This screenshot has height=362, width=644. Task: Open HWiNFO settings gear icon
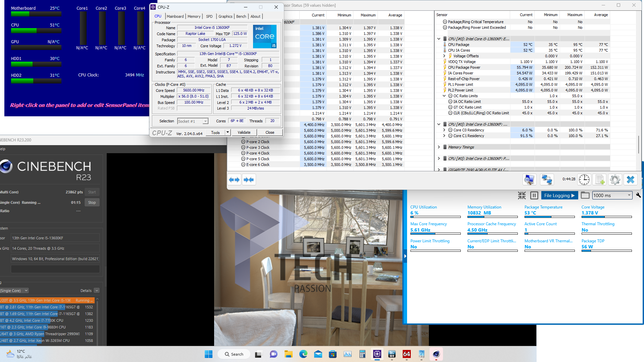(615, 180)
